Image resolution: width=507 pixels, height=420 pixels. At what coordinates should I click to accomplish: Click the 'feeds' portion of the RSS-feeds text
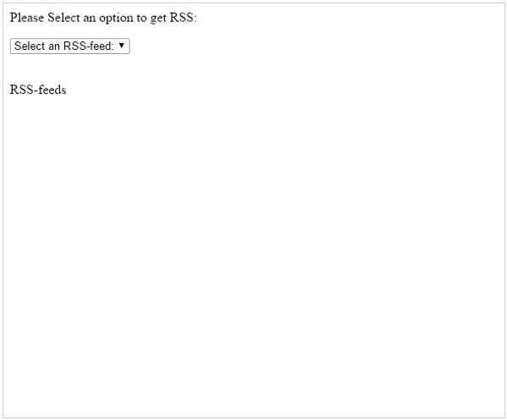tap(52, 90)
